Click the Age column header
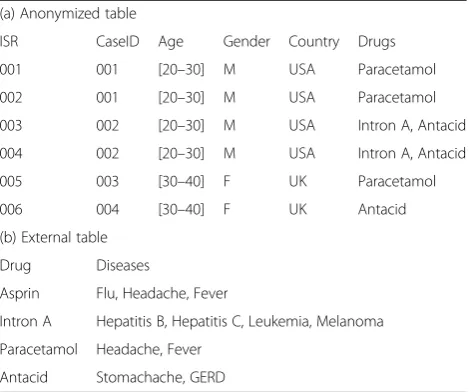The image size is (469, 392). coord(171,42)
